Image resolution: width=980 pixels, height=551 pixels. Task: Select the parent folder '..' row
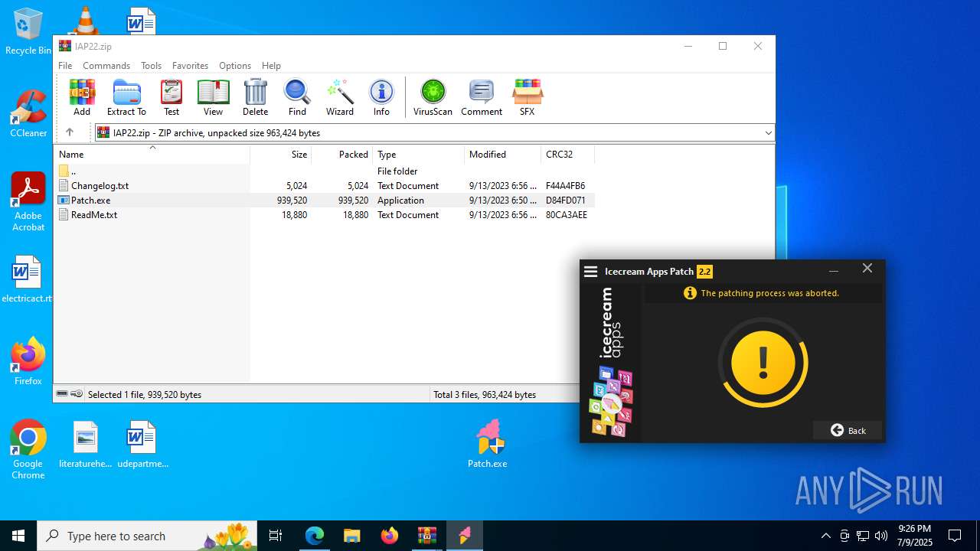(x=324, y=171)
